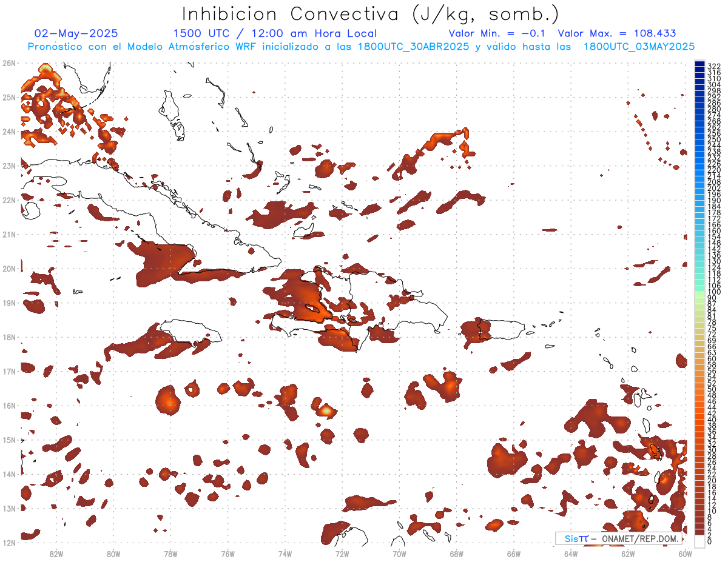Click the 12N latitude label

8,543
